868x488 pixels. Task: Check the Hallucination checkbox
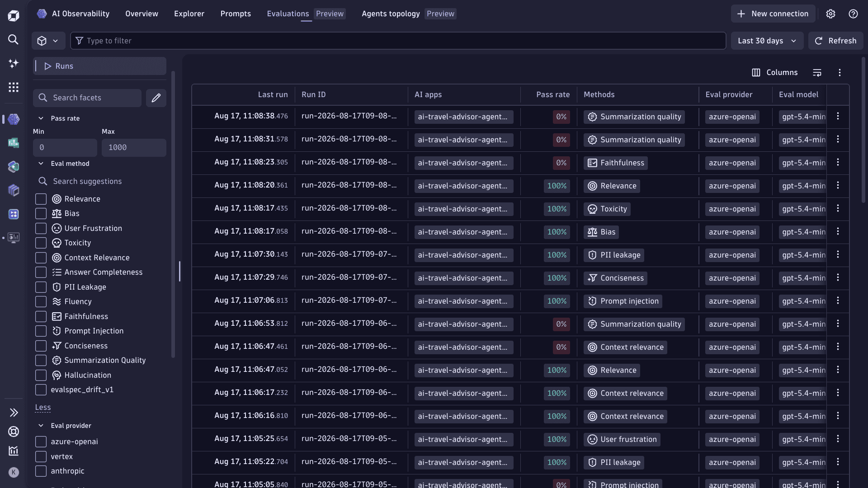coord(41,375)
